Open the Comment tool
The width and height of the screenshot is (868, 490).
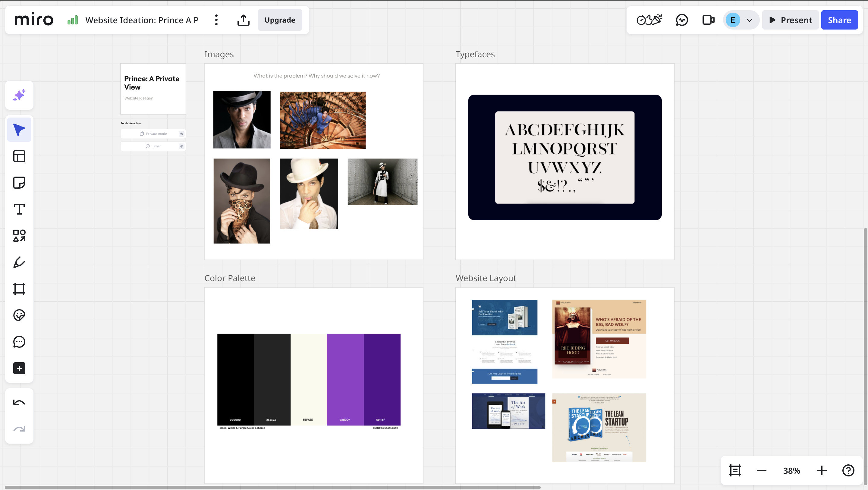[x=19, y=342]
